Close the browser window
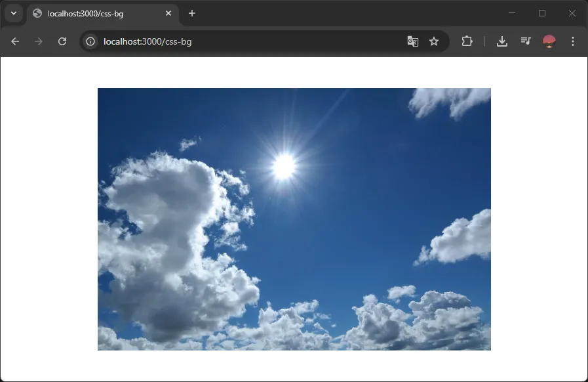Screen dimensions: 588x382 point(572,13)
